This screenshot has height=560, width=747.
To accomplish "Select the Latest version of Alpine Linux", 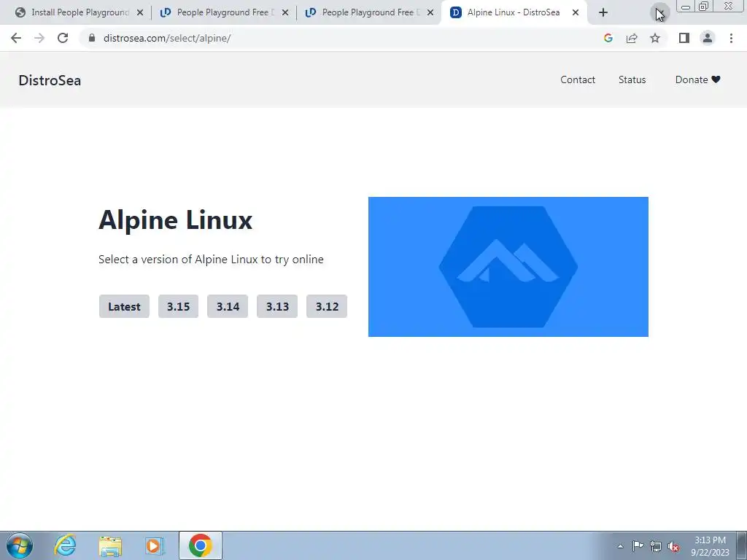I will [124, 306].
